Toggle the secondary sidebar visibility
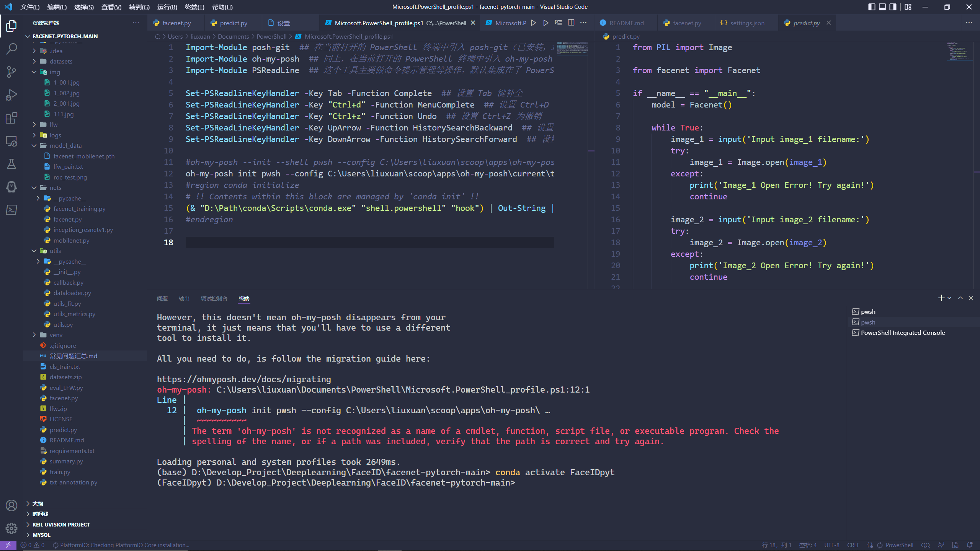 pos(892,7)
